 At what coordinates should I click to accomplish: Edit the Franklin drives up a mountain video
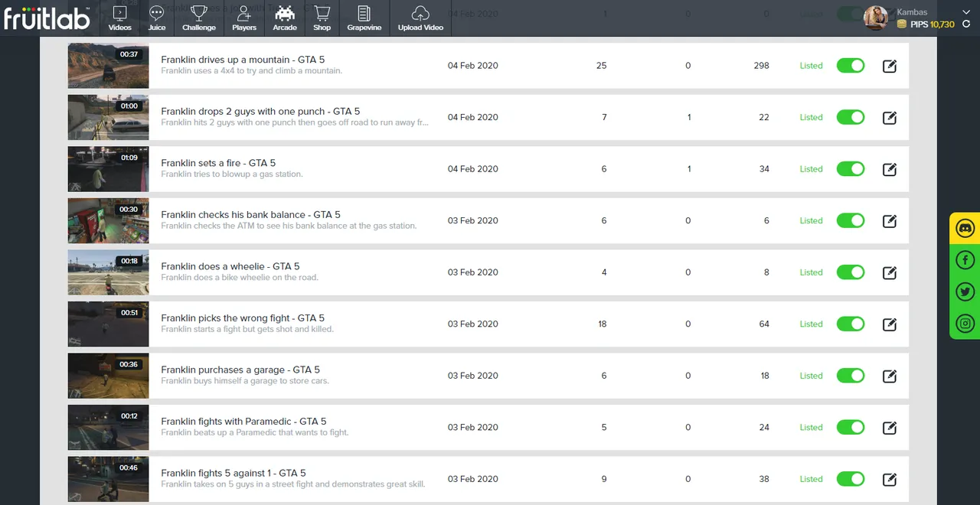890,66
